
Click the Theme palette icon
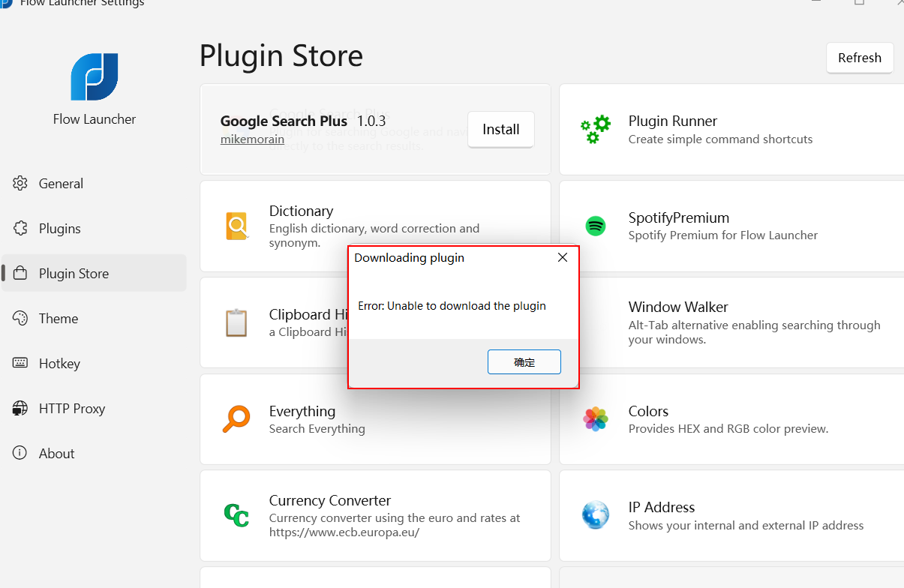click(x=20, y=319)
